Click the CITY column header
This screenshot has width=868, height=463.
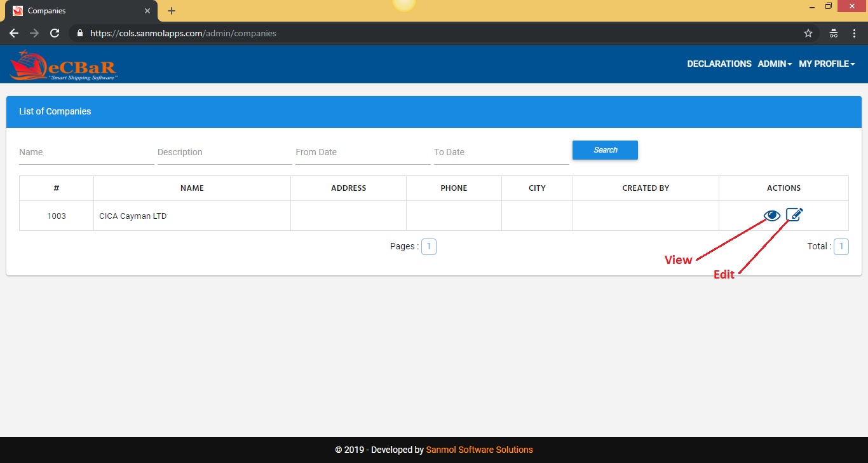coord(537,188)
